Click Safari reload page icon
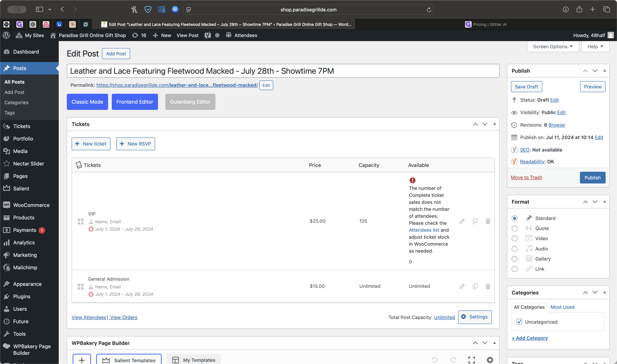Screen dimensions: 617x364 pyautogui.click(x=429, y=10)
